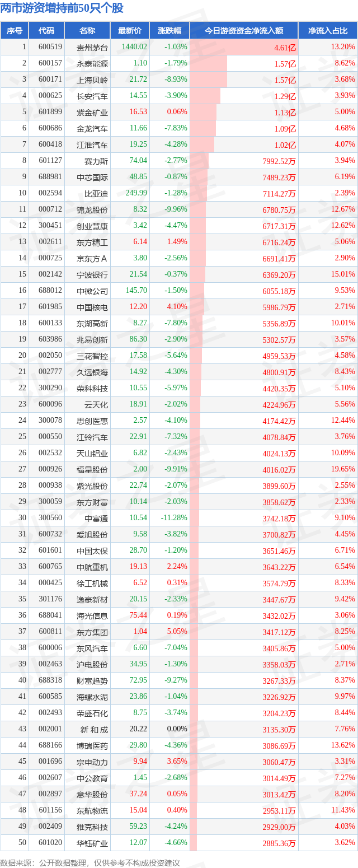Select stock name 贵州茅台

[x=92, y=48]
